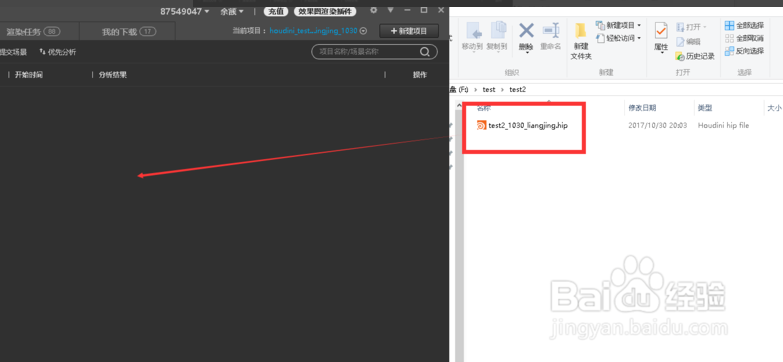Switch to the 我的下载 tab
Image resolution: width=783 pixels, height=362 pixels.
[129, 32]
